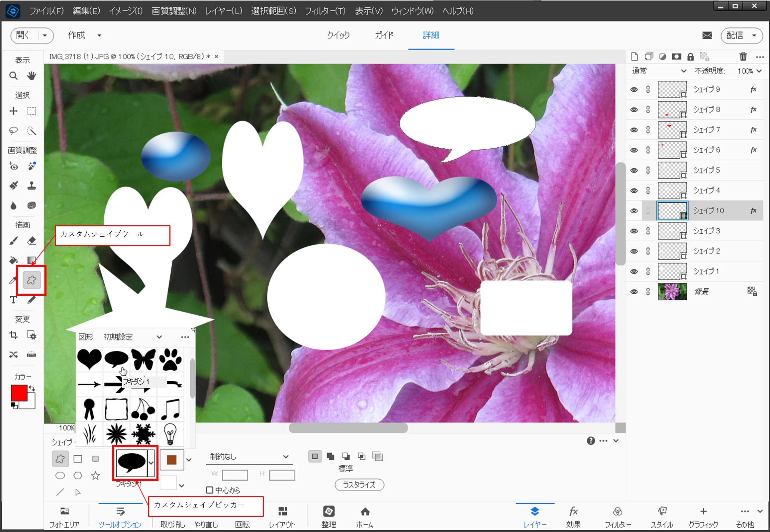Image resolution: width=770 pixels, height=532 pixels.
Task: Pick the butterfly custom shape
Action: (144, 359)
